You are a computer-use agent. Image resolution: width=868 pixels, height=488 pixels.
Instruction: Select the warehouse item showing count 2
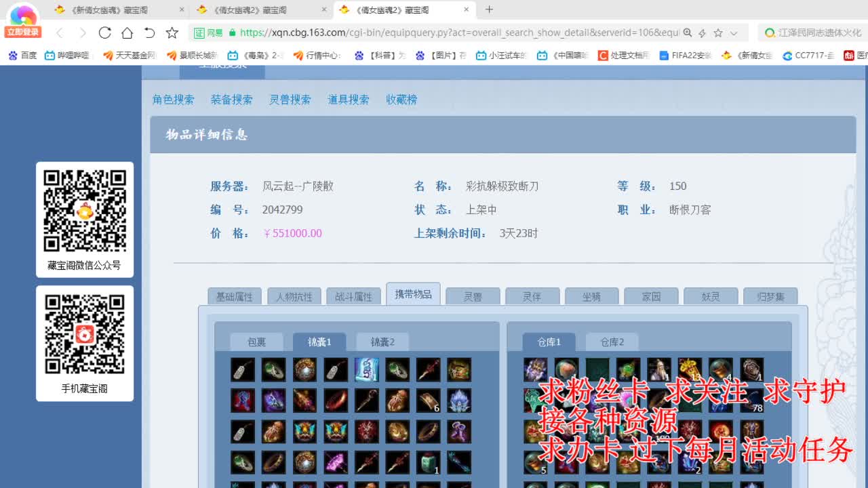tap(690, 463)
